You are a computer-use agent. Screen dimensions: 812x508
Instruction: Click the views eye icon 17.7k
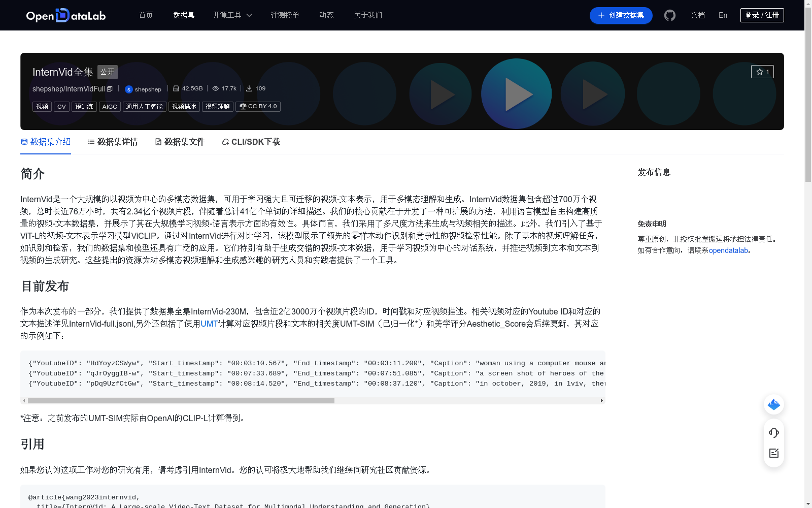[216, 88]
